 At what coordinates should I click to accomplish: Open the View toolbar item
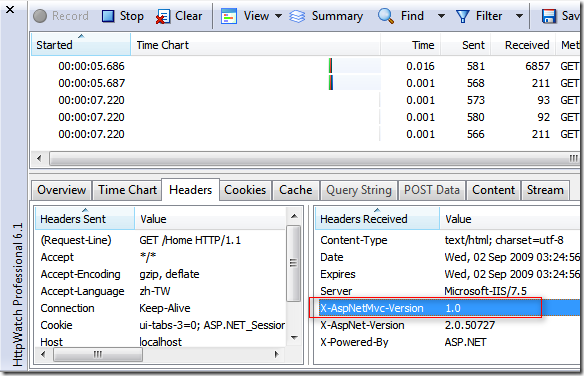coord(245,16)
